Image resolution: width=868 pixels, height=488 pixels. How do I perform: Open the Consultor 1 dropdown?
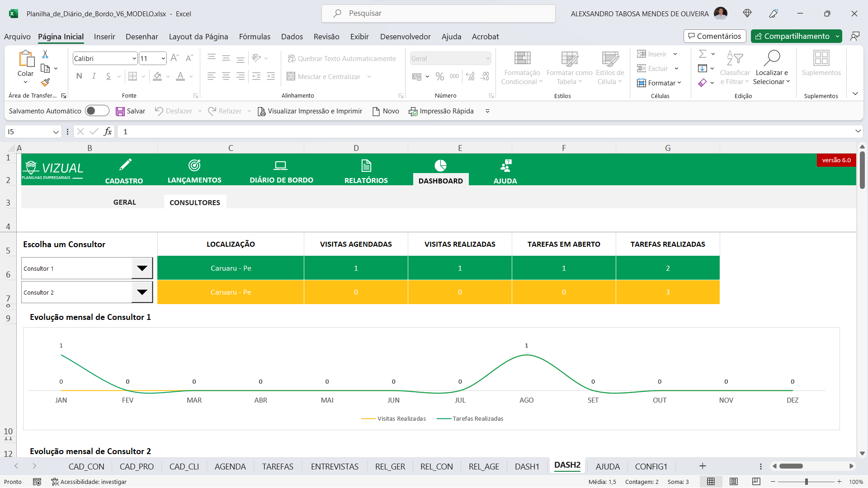(142, 268)
